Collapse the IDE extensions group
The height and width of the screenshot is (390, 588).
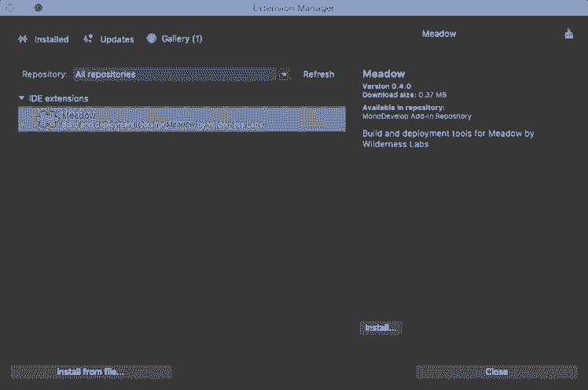pos(21,98)
